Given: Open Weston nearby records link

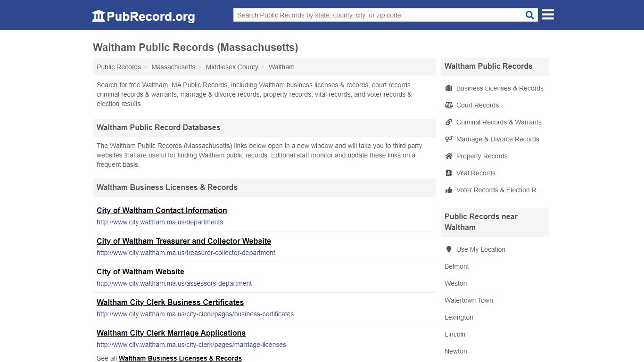Looking at the screenshot, I should point(455,283).
